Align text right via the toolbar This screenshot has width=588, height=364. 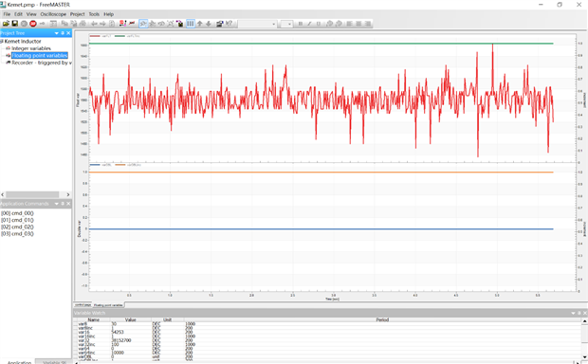(x=368, y=24)
